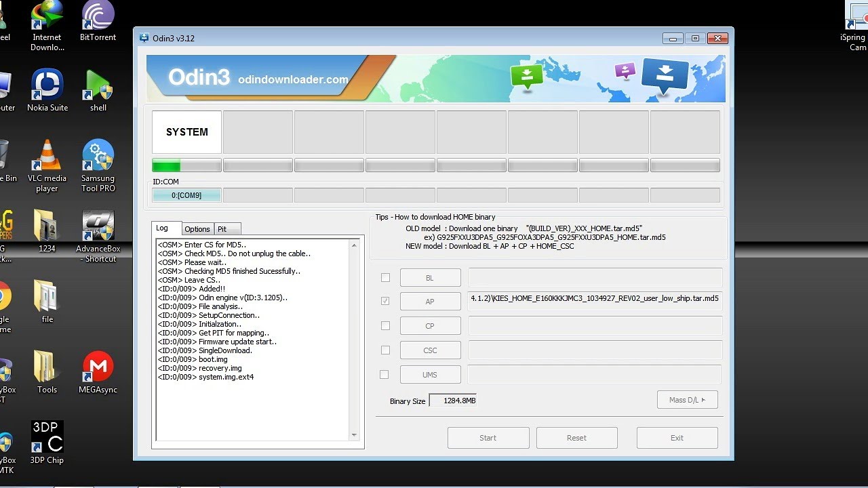This screenshot has width=868, height=488.
Task: Click the log scrollbar up arrow
Action: [x=354, y=245]
